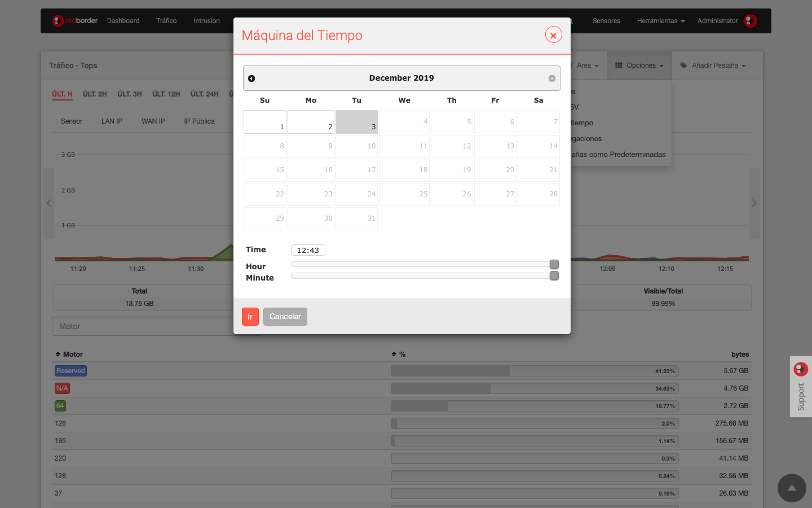Click the N/A tag in table
Image resolution: width=812 pixels, height=508 pixels.
tap(62, 388)
